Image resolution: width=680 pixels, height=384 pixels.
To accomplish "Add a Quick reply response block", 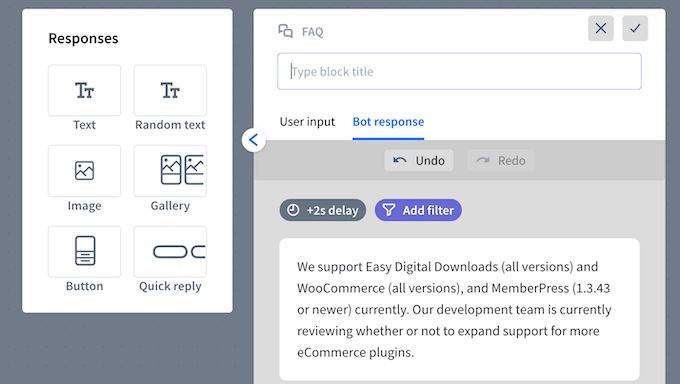I will pyautogui.click(x=170, y=251).
